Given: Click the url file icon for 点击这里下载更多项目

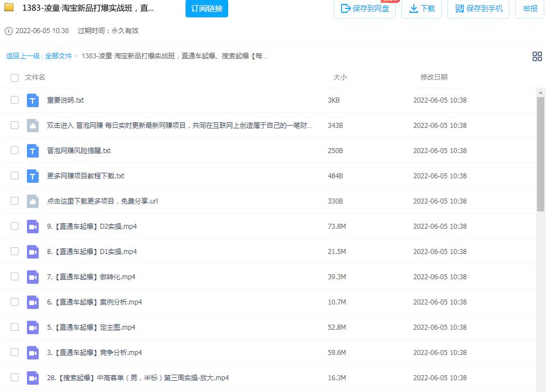Looking at the screenshot, I should point(33,201).
